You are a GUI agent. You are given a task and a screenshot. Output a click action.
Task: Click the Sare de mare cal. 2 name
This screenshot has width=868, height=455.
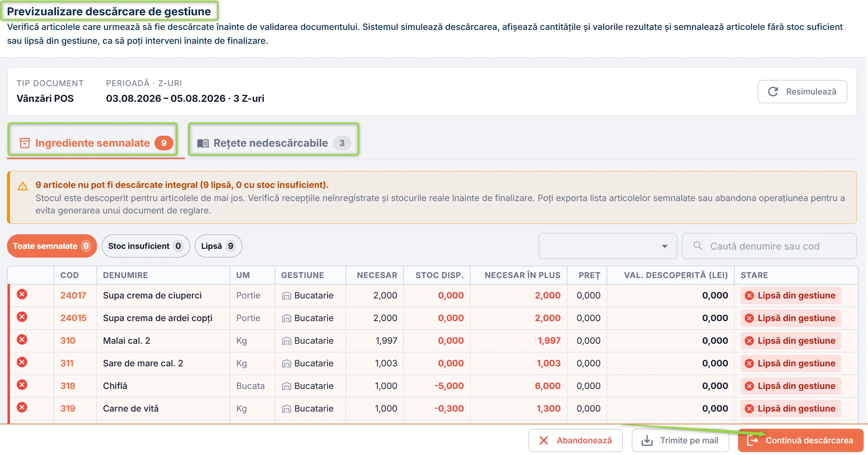[143, 363]
